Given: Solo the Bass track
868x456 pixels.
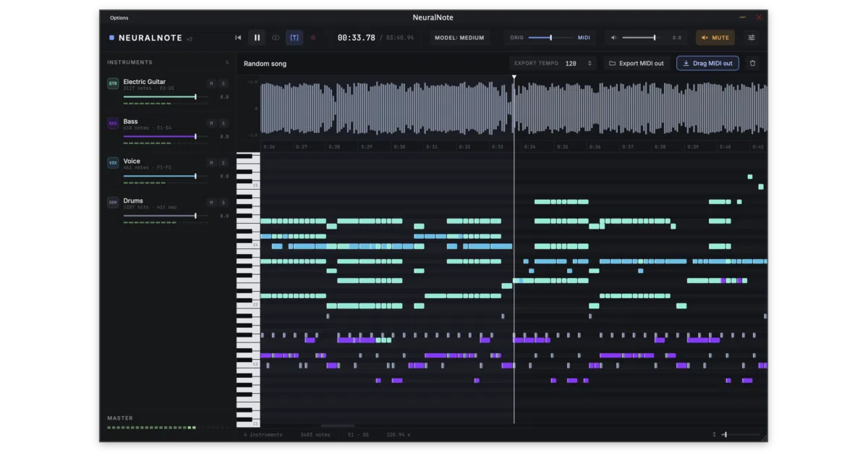Looking at the screenshot, I should 224,123.
